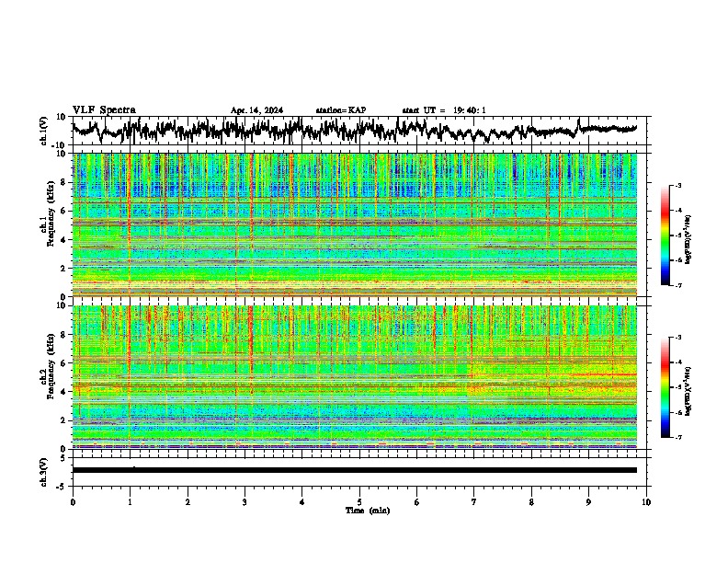Click time axis tick label "2"
Viewport: 728px width, 563px height.
coord(188,502)
